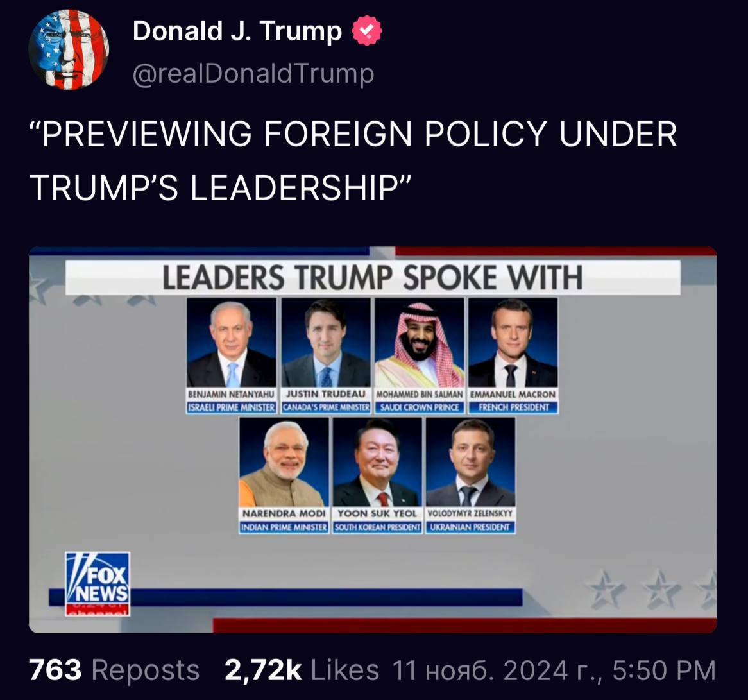The height and width of the screenshot is (700, 748).
Task: Click the Fox News logo in the image
Action: 98,584
